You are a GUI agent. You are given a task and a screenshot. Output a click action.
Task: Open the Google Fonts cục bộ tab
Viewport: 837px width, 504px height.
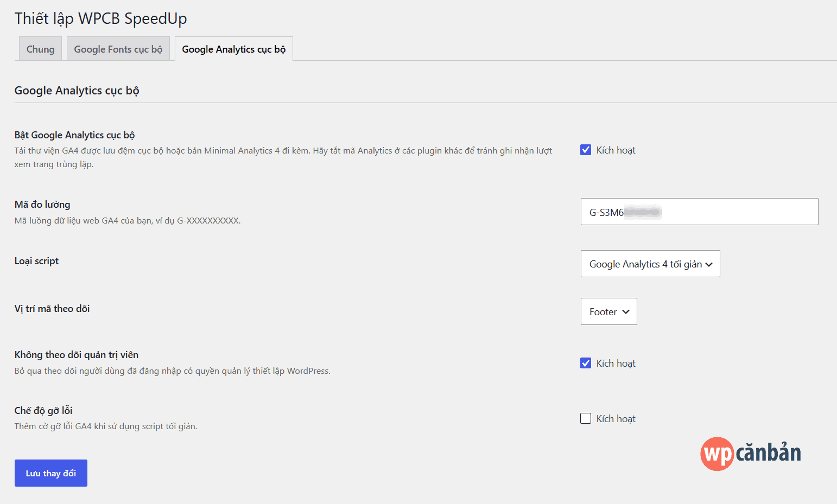tap(118, 49)
